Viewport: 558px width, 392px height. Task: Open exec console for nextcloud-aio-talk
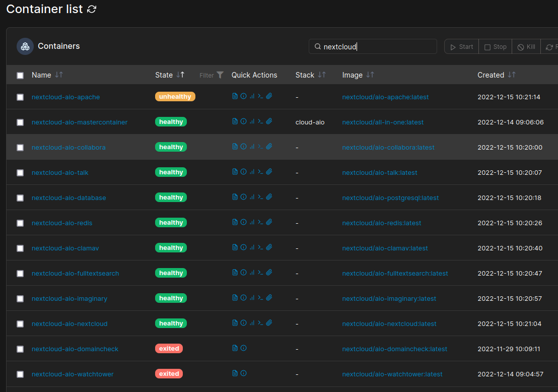tap(260, 171)
